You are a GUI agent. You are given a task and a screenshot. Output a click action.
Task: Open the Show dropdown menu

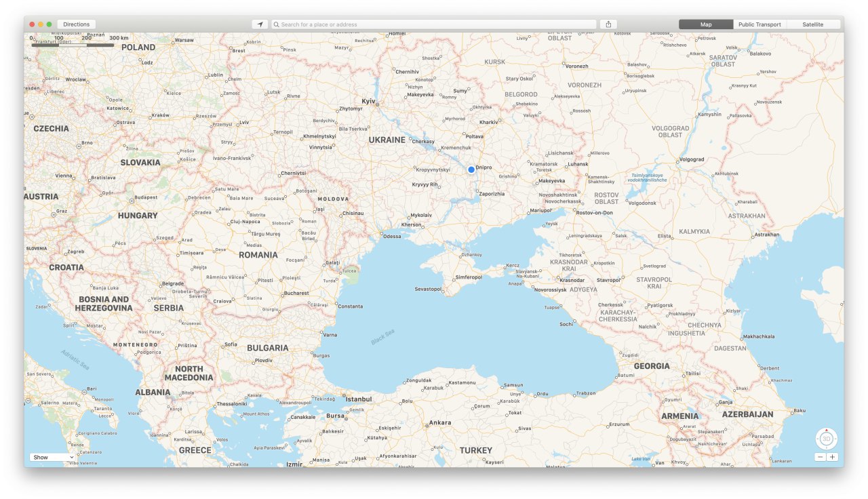tap(52, 457)
